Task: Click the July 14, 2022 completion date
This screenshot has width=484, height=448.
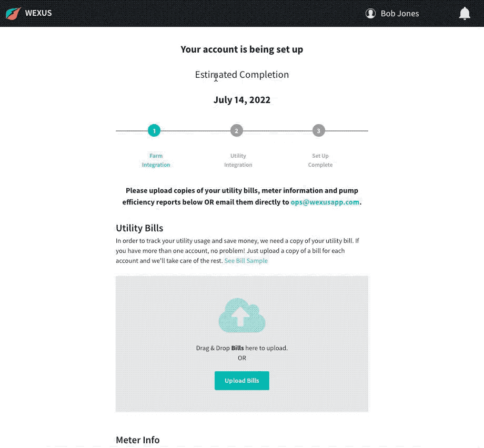Action: tap(241, 100)
